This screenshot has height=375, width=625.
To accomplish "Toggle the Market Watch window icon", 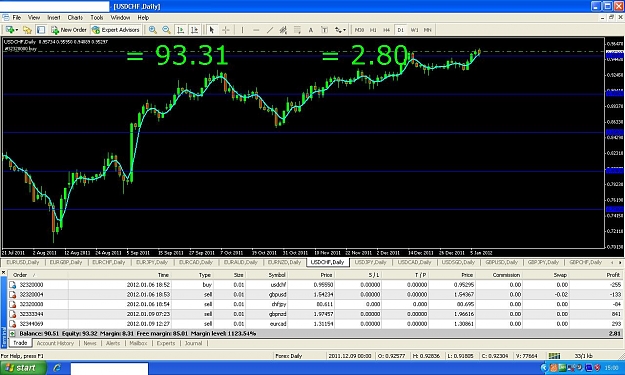I will 41,30.
